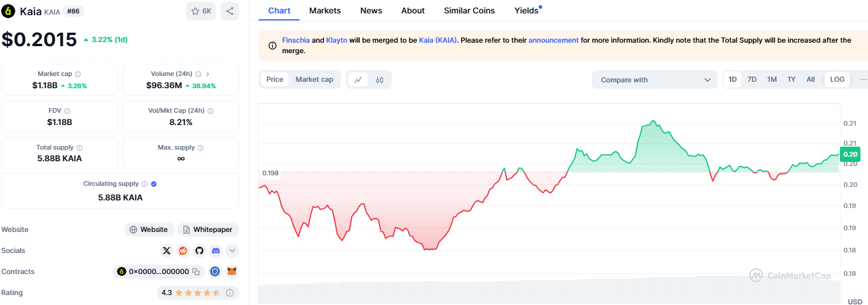Screen dimensions: 868x305
Task: Click the verified badge beside Circulating supply
Action: 154,184
